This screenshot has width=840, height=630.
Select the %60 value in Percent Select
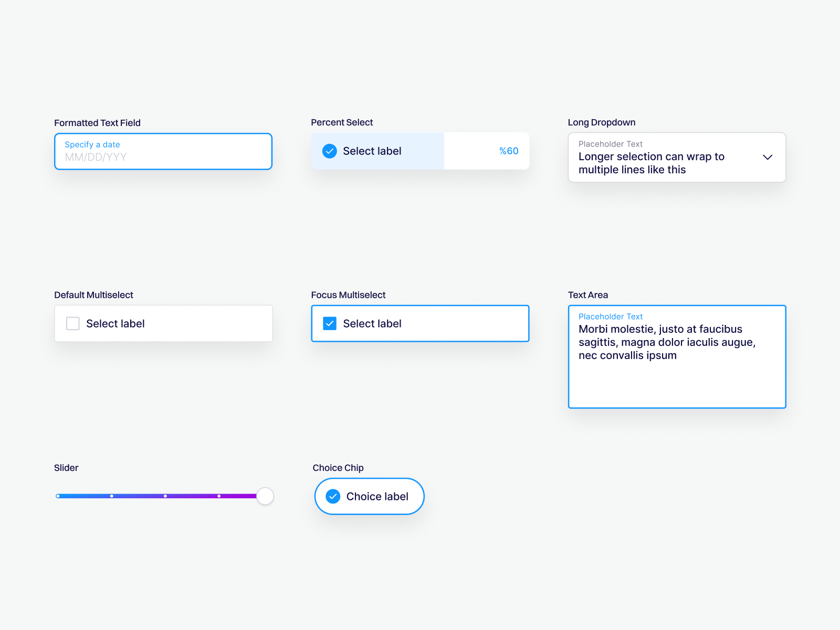508,151
